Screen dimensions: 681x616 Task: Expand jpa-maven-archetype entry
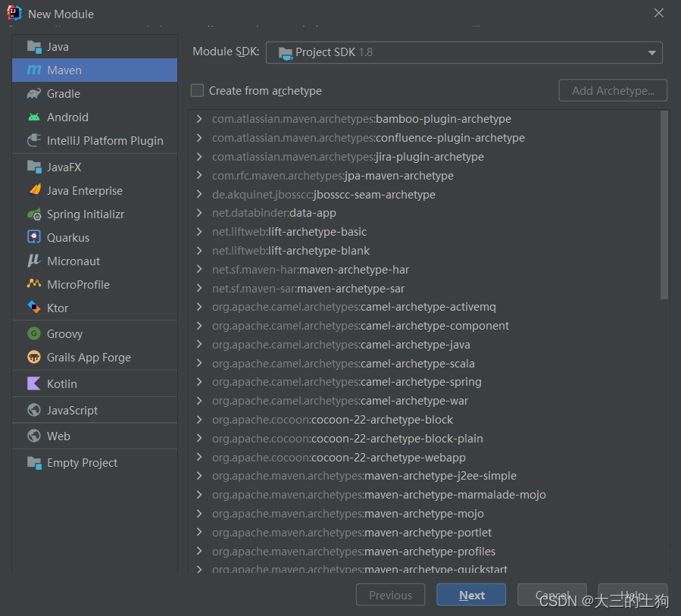click(199, 176)
